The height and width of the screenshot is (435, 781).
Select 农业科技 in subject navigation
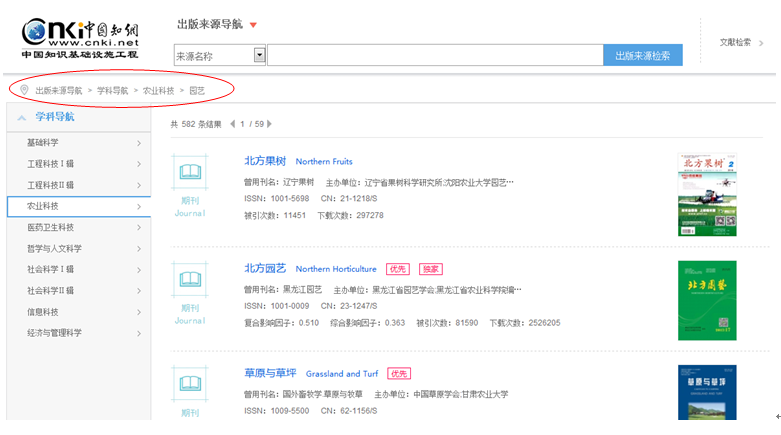82,206
